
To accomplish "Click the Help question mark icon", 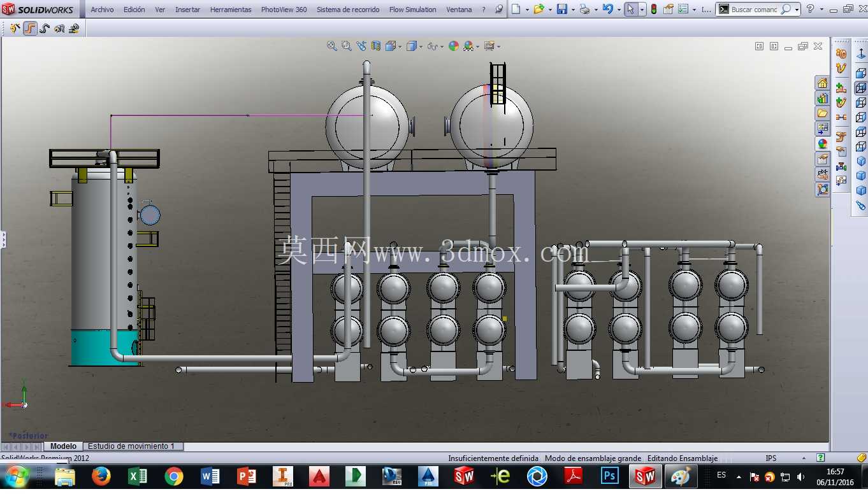I will coord(810,10).
